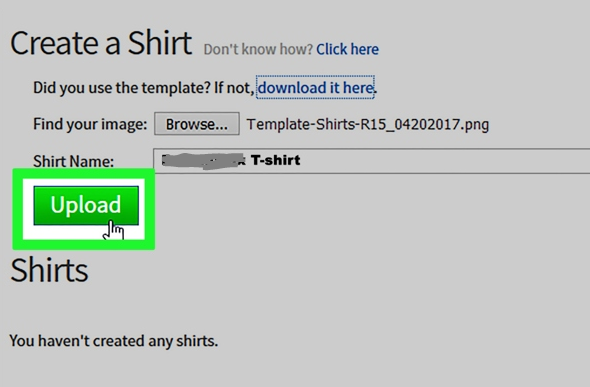Click the Template-Shirts-R15_04202017.png file name
The width and height of the screenshot is (590, 387).
click(x=368, y=124)
